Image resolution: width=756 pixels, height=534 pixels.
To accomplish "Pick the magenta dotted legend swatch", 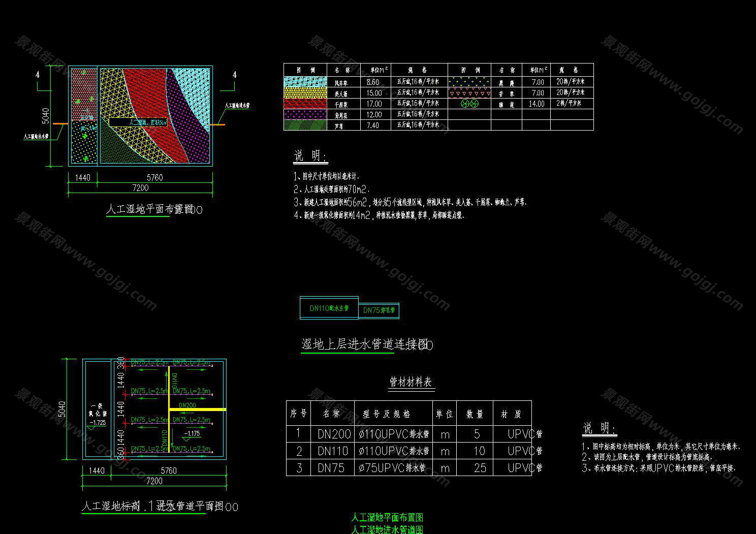I will pos(305,115).
